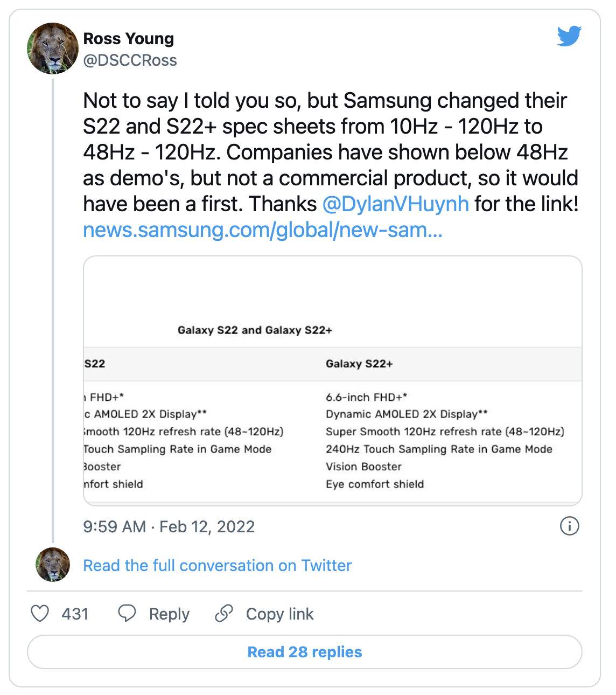
Task: Click the like count number 431
Action: [75, 614]
